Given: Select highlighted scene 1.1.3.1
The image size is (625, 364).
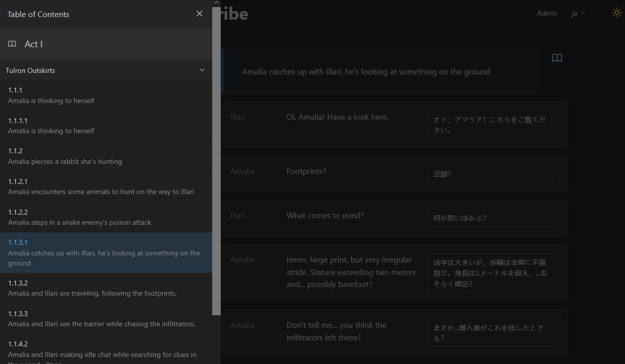Looking at the screenshot, I should (x=105, y=252).
